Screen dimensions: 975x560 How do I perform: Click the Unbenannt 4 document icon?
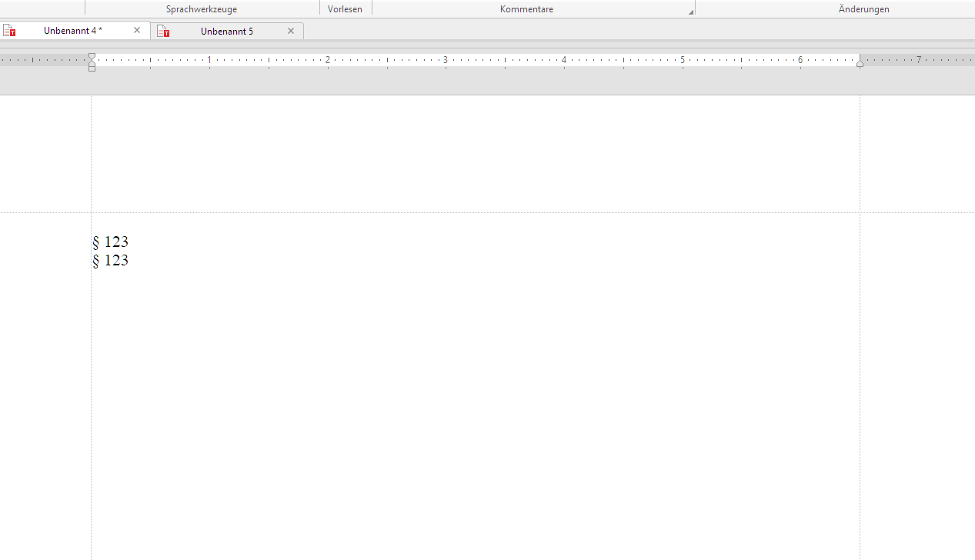coord(9,31)
